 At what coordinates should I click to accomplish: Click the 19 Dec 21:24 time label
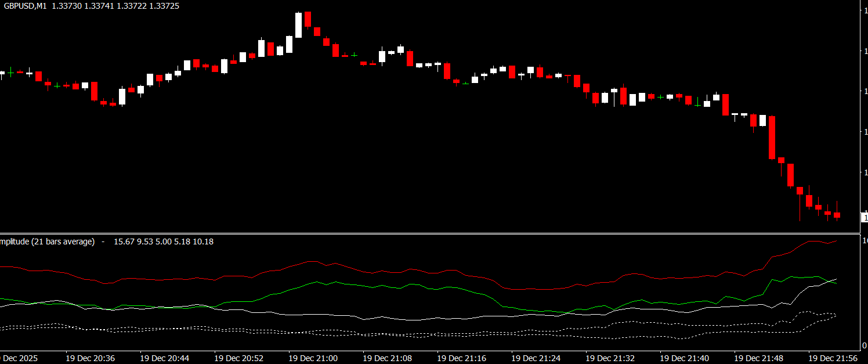(x=536, y=358)
